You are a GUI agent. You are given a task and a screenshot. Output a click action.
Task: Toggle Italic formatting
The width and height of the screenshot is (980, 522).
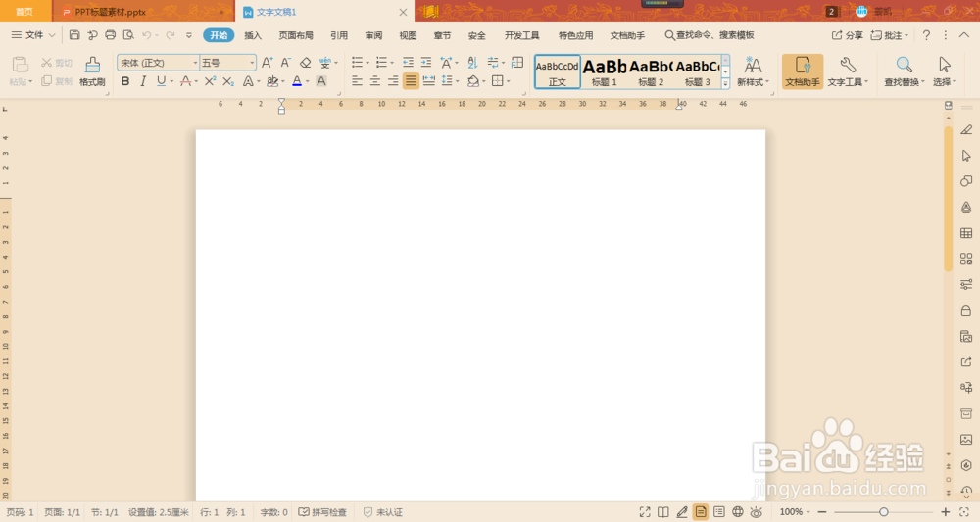coord(143,81)
